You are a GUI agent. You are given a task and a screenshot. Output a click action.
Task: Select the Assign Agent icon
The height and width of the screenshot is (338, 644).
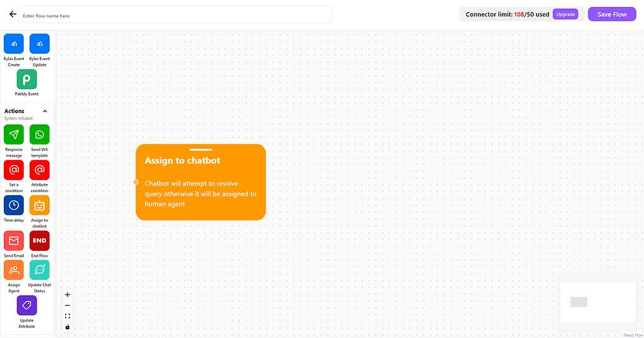click(x=13, y=270)
